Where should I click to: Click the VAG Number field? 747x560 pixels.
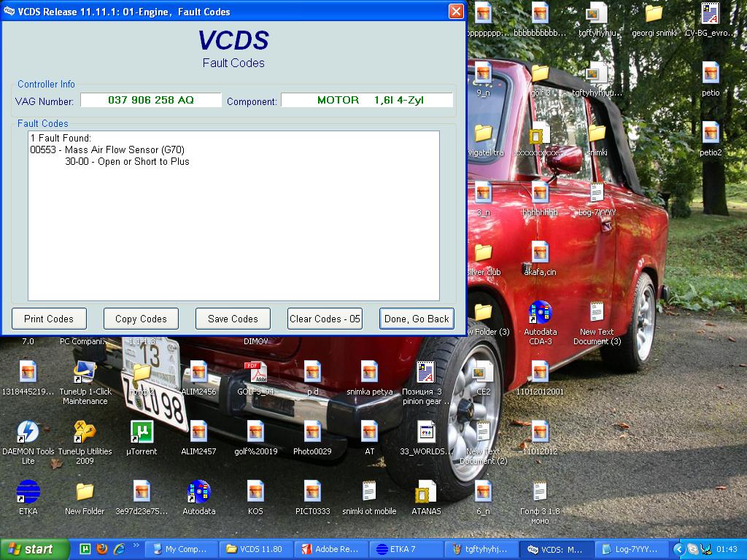151,100
